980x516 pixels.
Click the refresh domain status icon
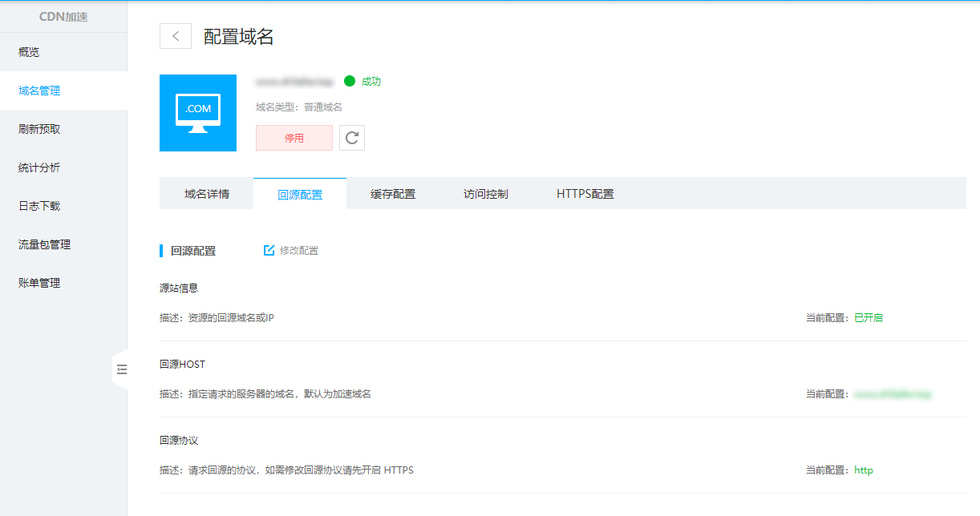351,138
